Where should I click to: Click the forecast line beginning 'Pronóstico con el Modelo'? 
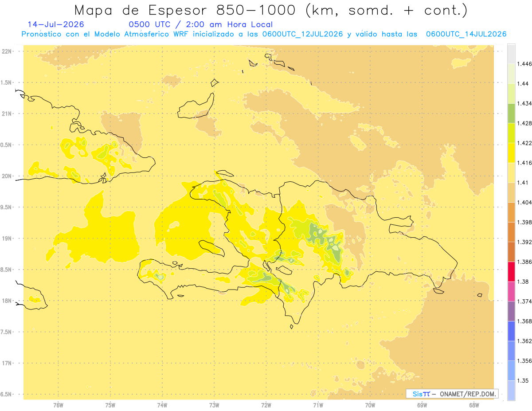264,34
